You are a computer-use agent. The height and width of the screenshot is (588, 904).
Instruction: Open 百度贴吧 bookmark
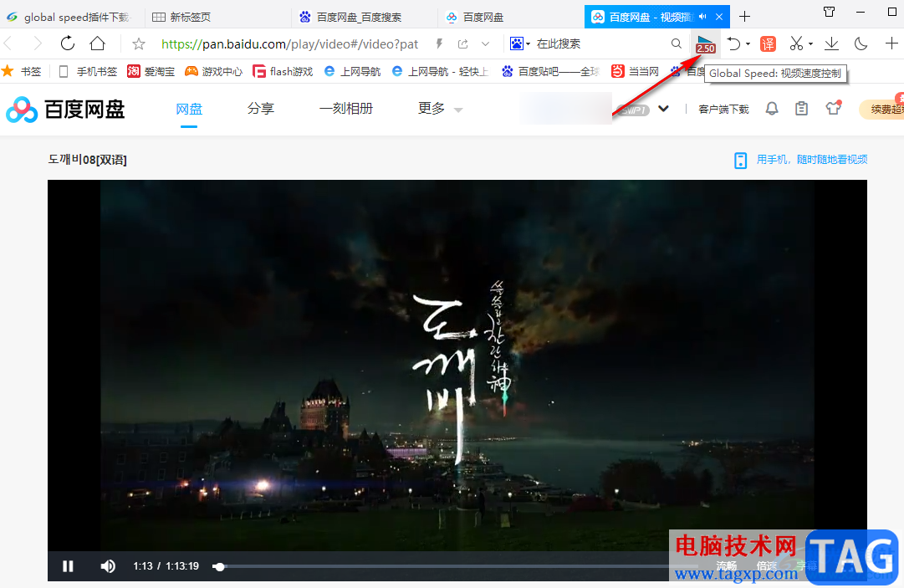pyautogui.click(x=550, y=71)
